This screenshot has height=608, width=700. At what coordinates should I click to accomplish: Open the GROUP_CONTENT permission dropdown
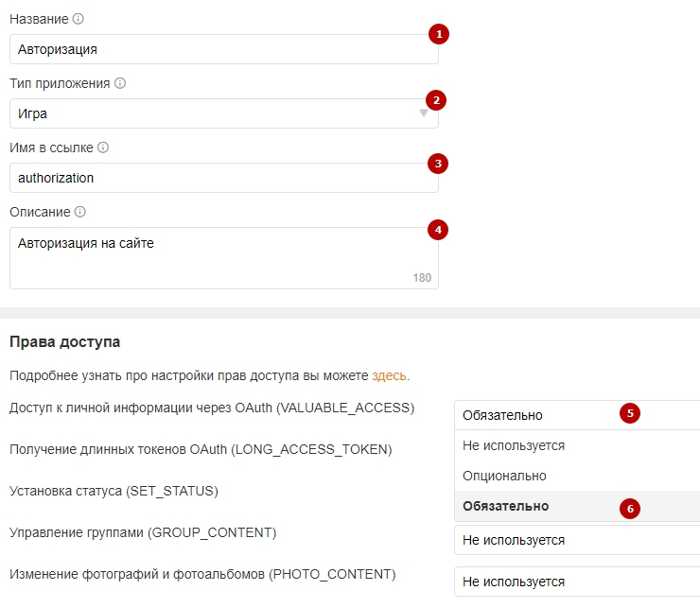pyautogui.click(x=575, y=540)
